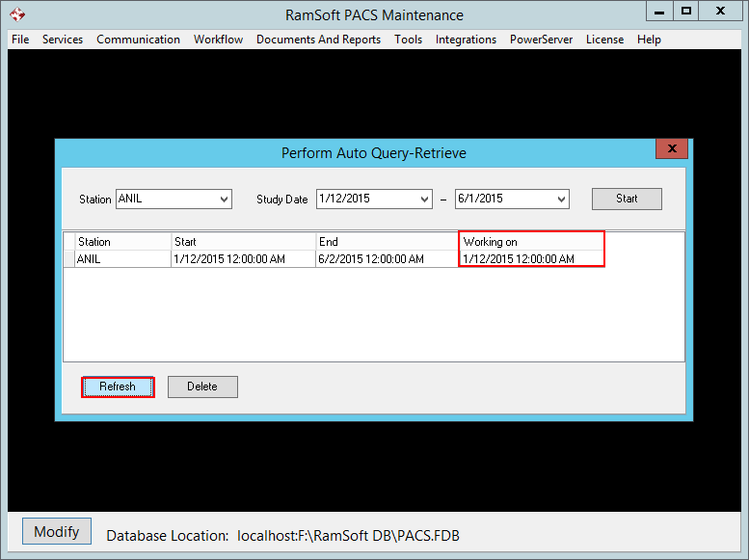This screenshot has width=749, height=560.
Task: Close the Perform Auto Query-Retrieve dialog
Action: [671, 148]
